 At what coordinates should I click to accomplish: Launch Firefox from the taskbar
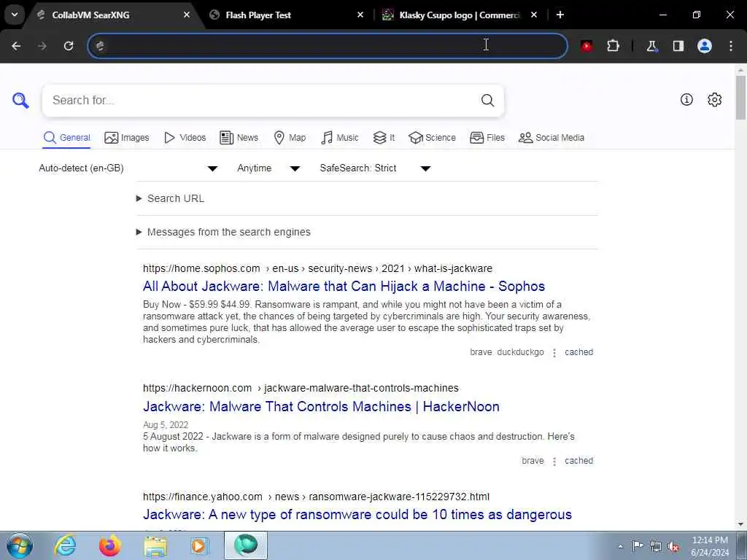coord(110,545)
